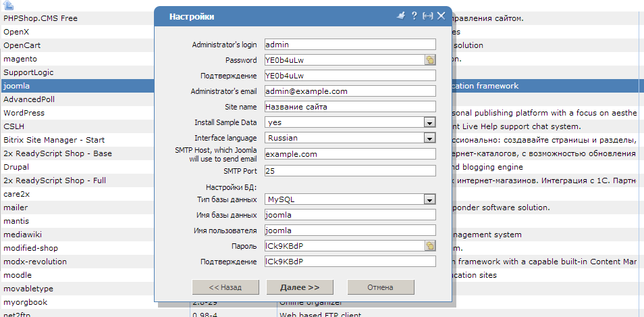Select the AdvancedPoll row
644x317 pixels.
29,99
